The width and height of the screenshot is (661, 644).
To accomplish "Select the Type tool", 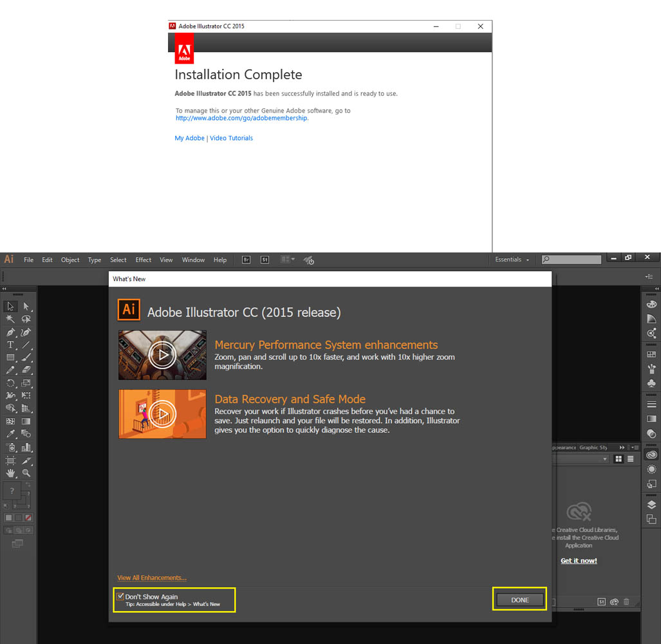I will pos(10,345).
